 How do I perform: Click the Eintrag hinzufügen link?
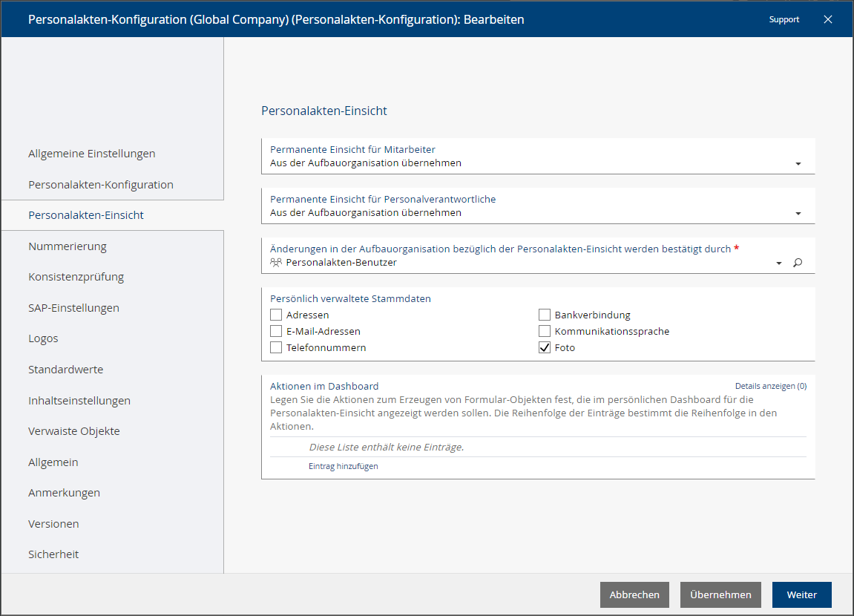tap(343, 466)
